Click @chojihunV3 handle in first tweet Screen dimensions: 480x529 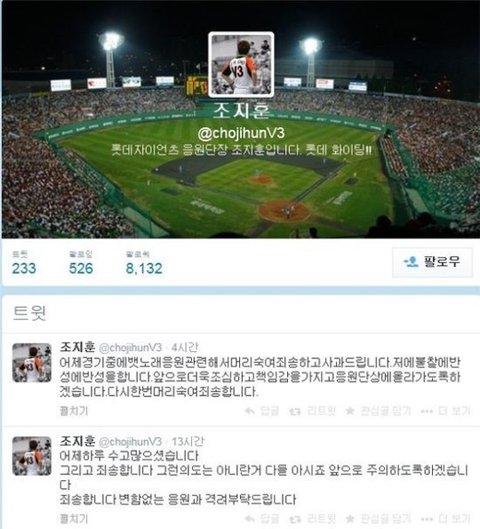pos(131,347)
